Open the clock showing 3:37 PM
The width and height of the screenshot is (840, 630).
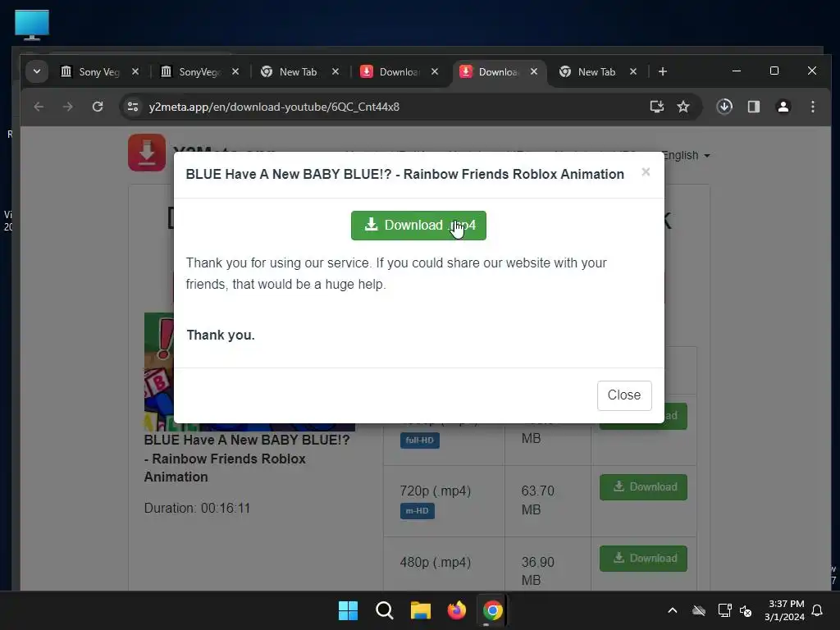784,610
